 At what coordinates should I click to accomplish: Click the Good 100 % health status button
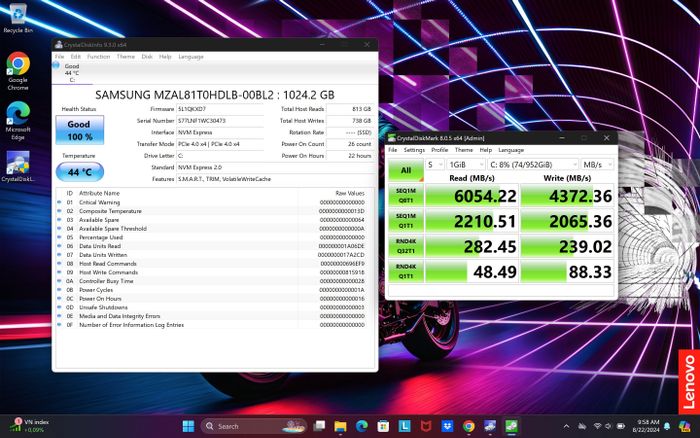79,130
